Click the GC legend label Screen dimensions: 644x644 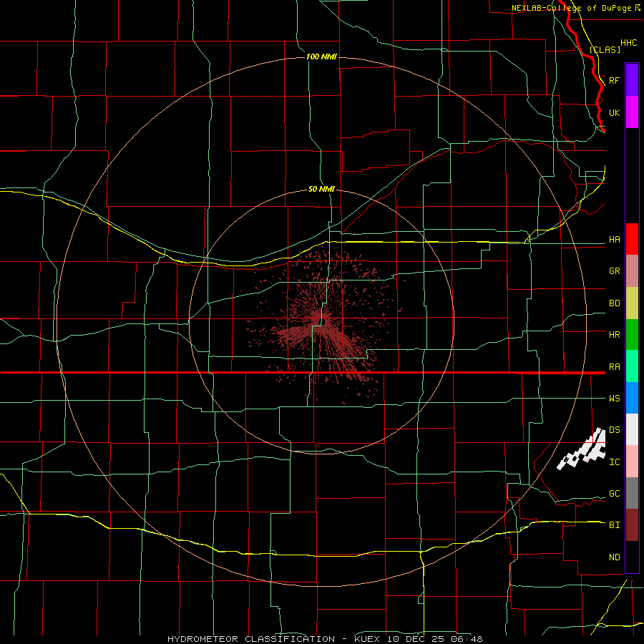click(614, 494)
